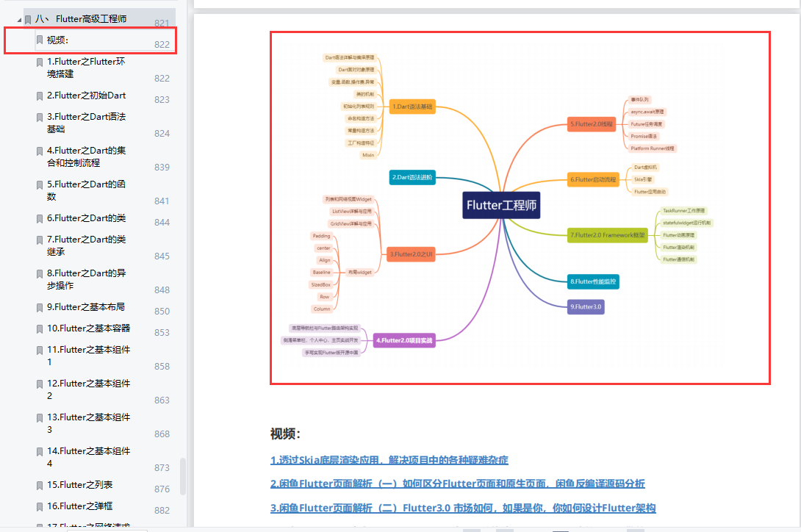Open link 1.透过Skia底层渲染应用
The height and width of the screenshot is (532, 801).
tap(389, 460)
